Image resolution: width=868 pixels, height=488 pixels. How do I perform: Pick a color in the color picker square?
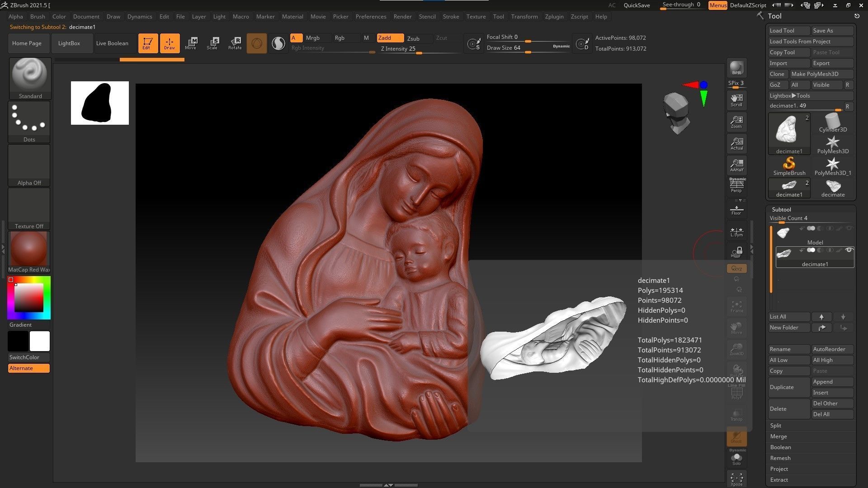[x=29, y=298]
